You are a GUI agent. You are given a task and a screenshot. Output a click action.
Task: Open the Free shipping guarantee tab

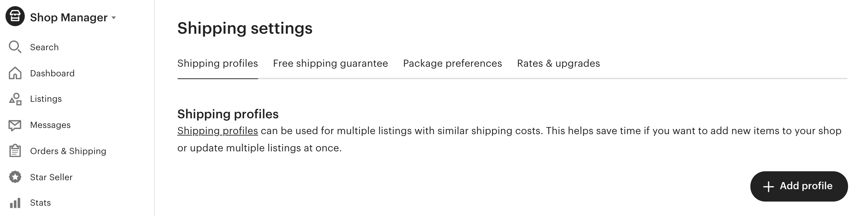point(330,63)
